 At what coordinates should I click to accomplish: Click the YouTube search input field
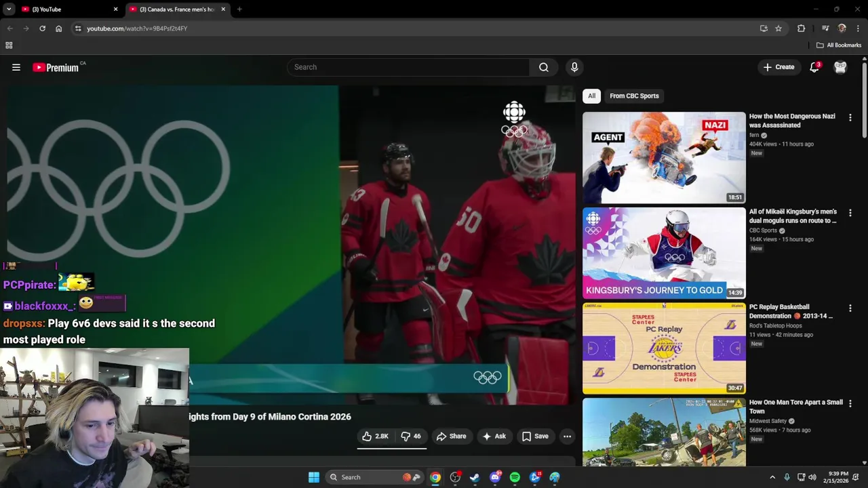click(409, 67)
